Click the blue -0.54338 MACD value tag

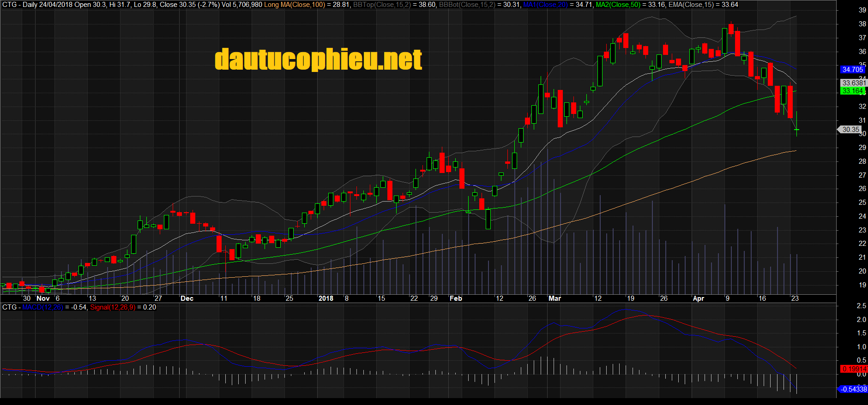853,389
